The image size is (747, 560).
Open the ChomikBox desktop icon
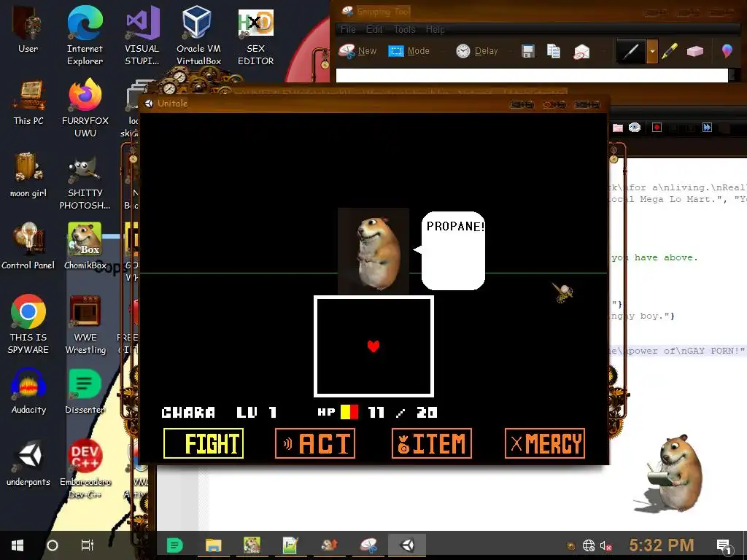click(85, 246)
